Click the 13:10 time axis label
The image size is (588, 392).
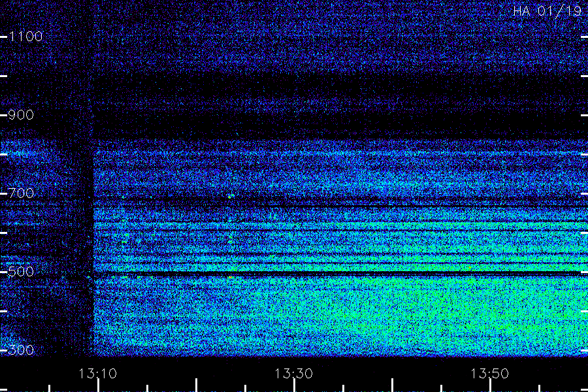97,374
